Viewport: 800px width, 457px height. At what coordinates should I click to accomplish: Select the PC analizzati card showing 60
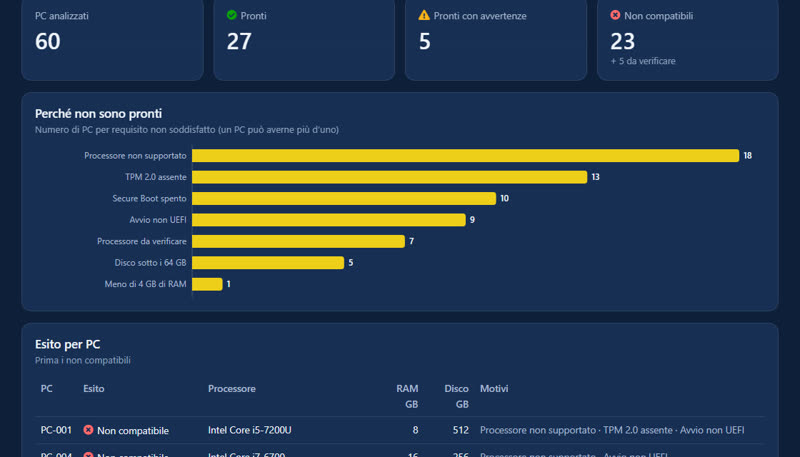(112, 40)
